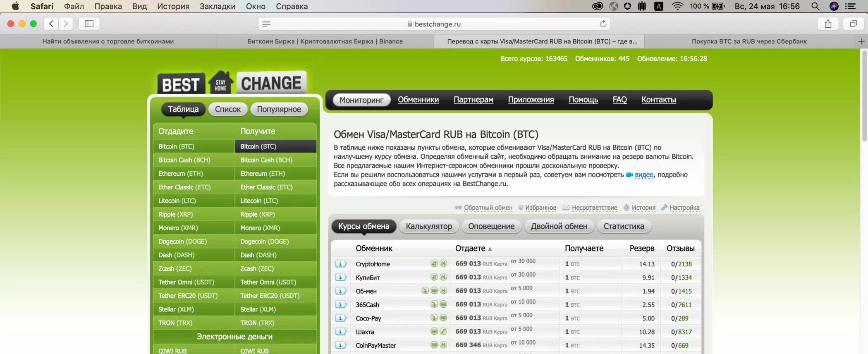
Task: Switch to Покупка BTC за RUB tab
Action: [x=749, y=41]
